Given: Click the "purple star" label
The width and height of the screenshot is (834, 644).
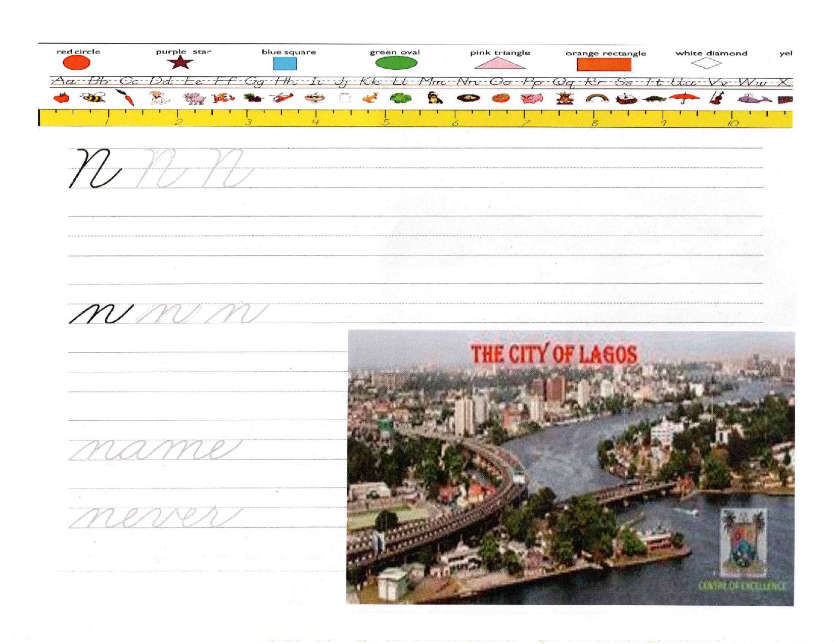Looking at the screenshot, I should (x=183, y=52).
